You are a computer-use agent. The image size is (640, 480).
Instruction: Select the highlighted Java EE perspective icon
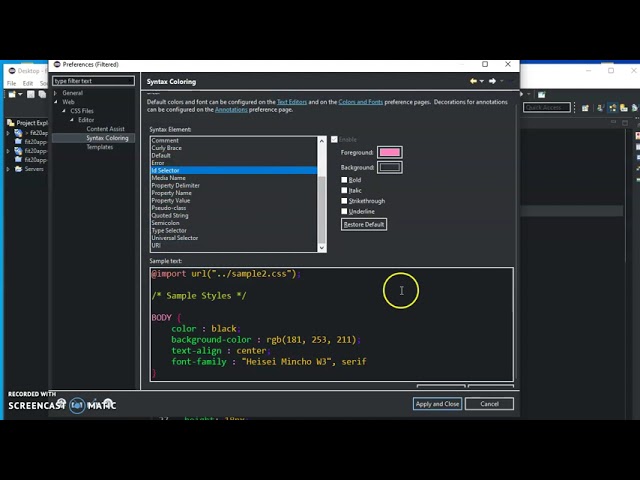(613, 108)
